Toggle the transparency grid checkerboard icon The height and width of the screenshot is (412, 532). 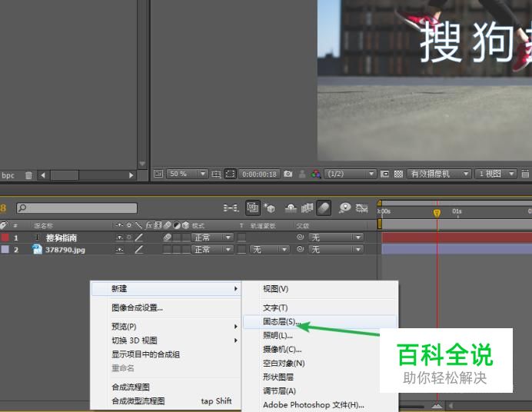[x=398, y=174]
